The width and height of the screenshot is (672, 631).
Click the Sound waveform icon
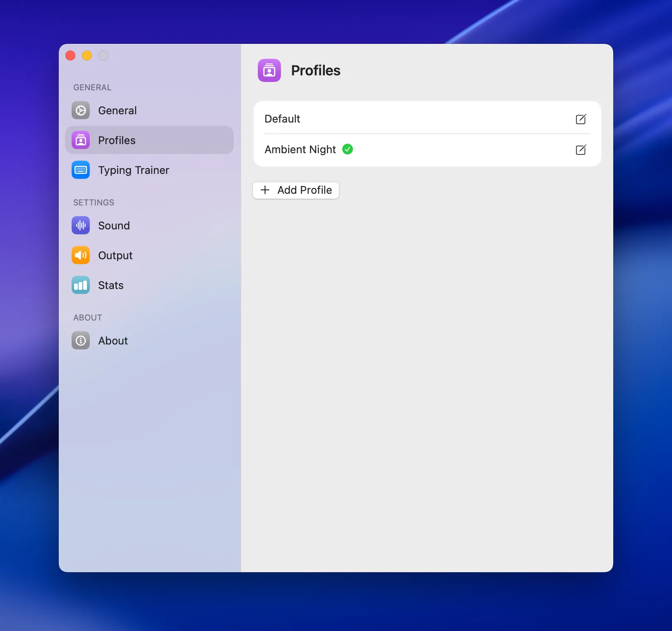(x=81, y=226)
